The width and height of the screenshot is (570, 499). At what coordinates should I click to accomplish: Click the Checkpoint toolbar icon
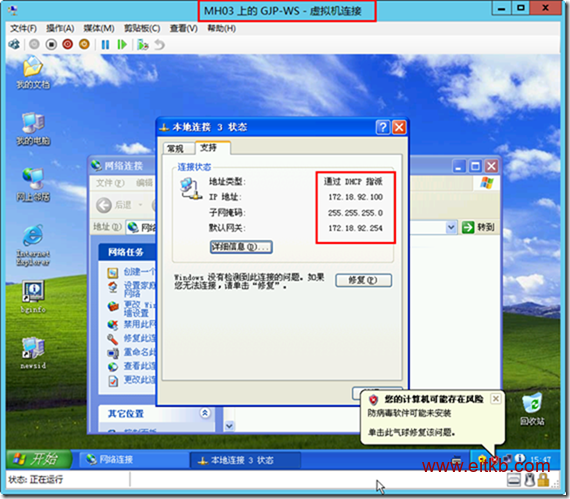click(x=142, y=45)
